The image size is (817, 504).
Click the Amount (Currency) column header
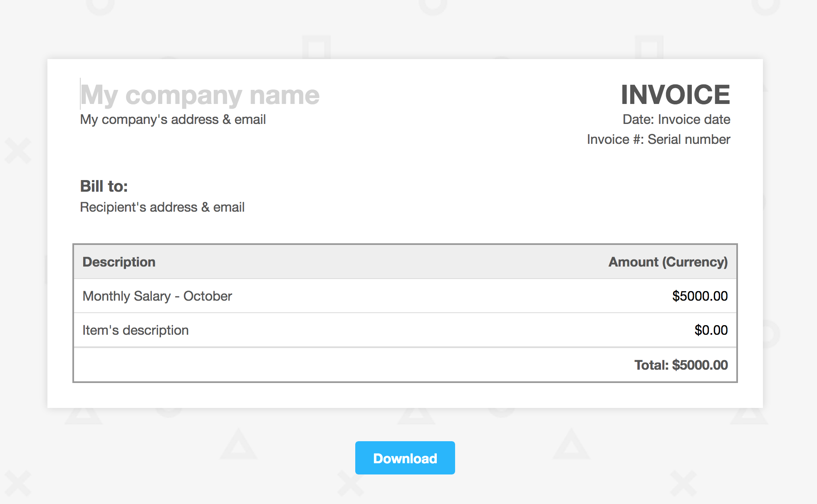click(x=668, y=262)
